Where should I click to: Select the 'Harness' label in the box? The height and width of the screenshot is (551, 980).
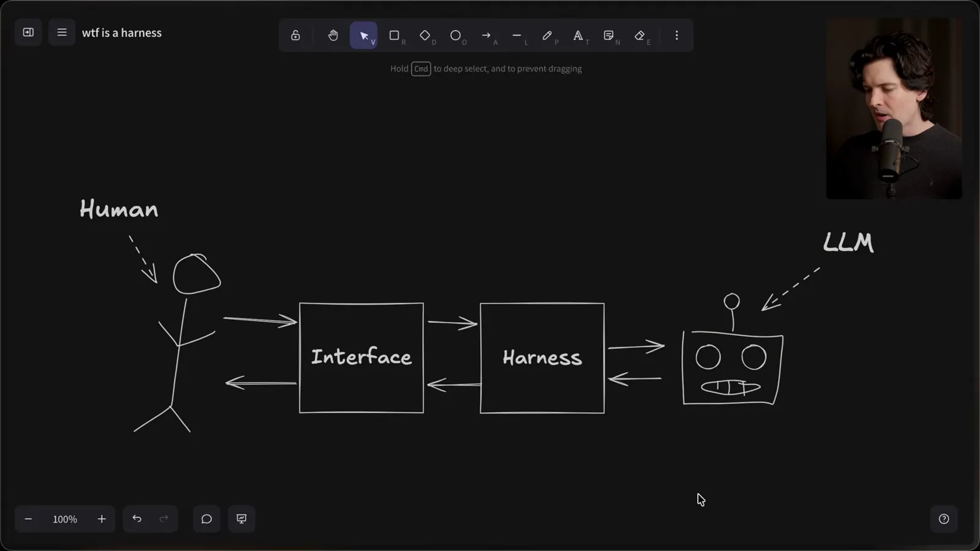[x=542, y=358]
